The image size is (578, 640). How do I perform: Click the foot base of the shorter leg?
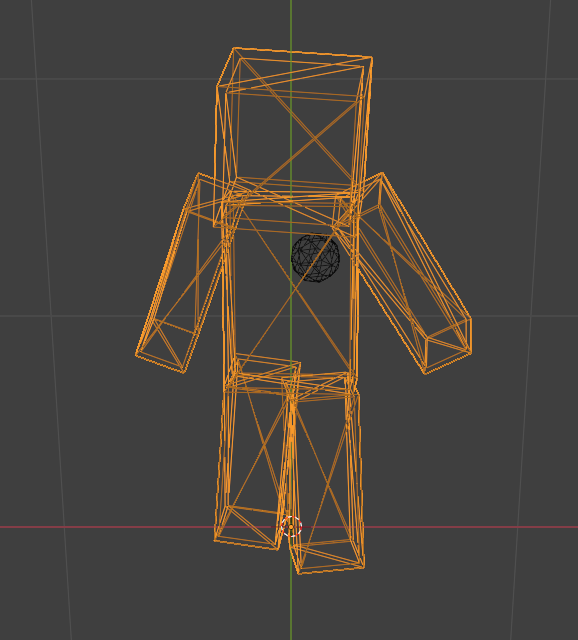coord(248,529)
